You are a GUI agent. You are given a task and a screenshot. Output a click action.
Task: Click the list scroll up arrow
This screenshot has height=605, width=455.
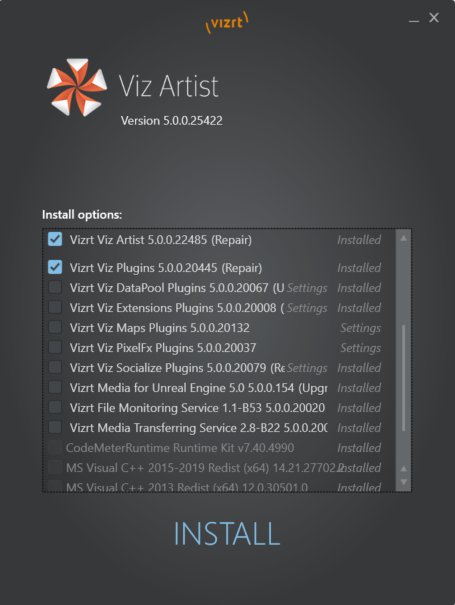point(404,238)
